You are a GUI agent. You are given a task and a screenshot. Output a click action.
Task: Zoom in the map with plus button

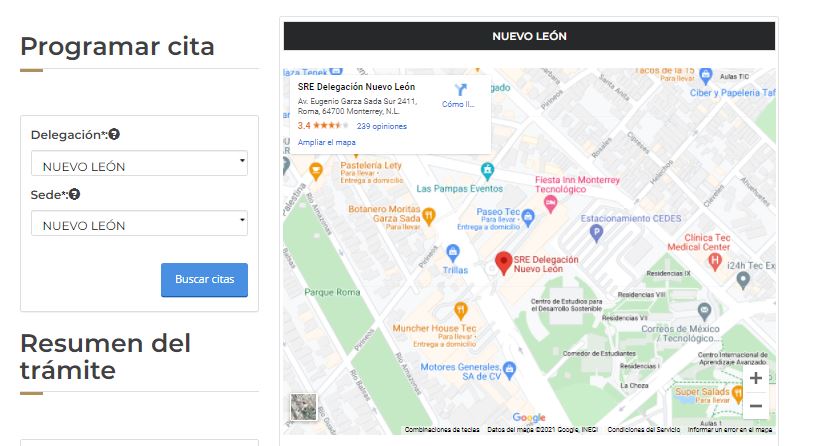[755, 378]
